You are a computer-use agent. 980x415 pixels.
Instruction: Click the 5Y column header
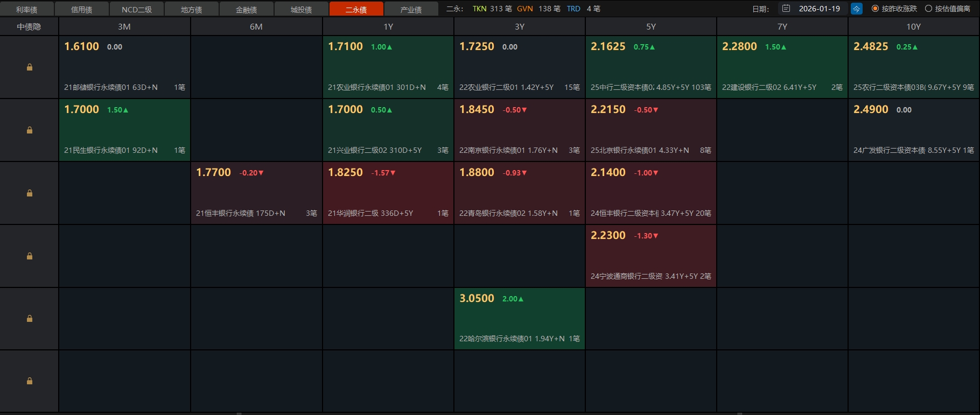pos(651,26)
